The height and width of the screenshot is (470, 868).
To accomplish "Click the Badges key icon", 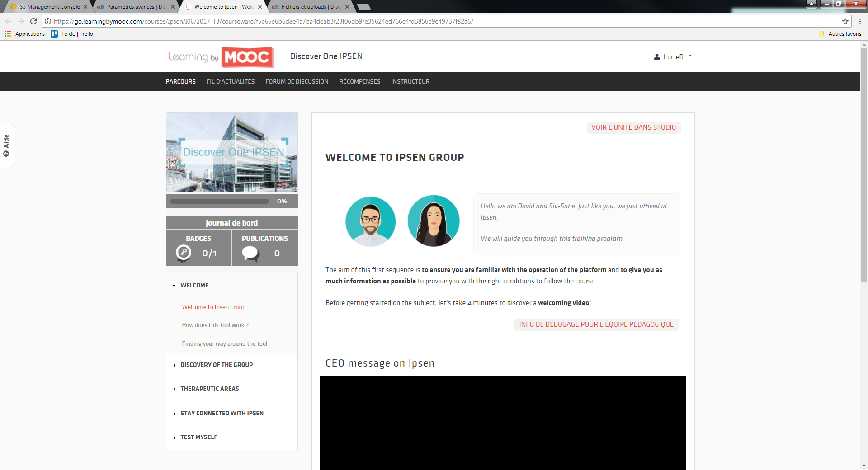I will [183, 253].
